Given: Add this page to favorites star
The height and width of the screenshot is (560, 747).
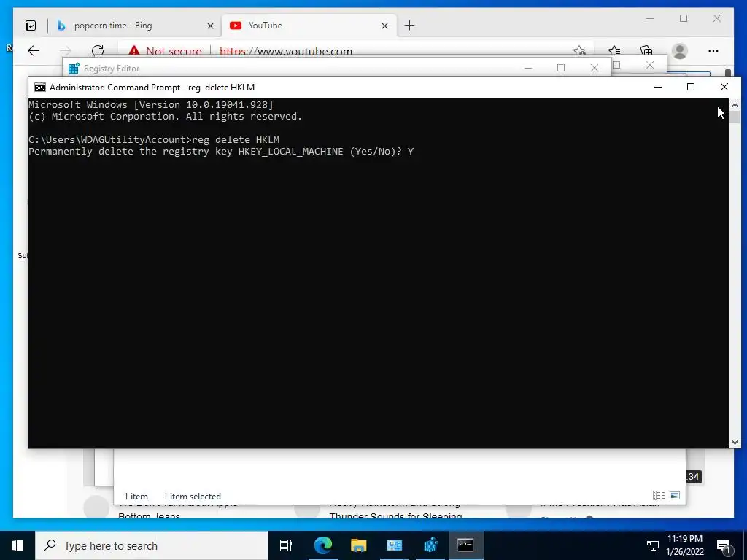Looking at the screenshot, I should pyautogui.click(x=579, y=51).
